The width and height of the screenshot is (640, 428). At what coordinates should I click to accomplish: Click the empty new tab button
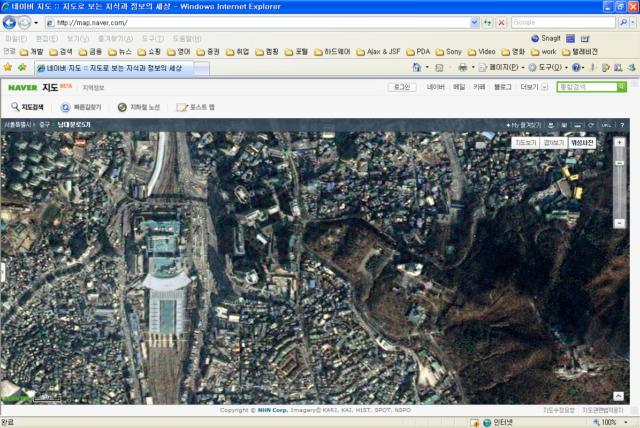tap(202, 69)
